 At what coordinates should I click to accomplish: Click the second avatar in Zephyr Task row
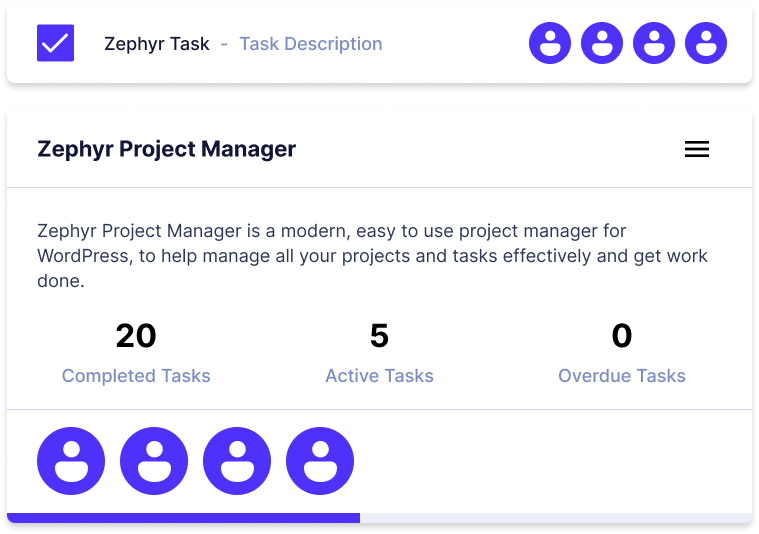click(x=602, y=44)
